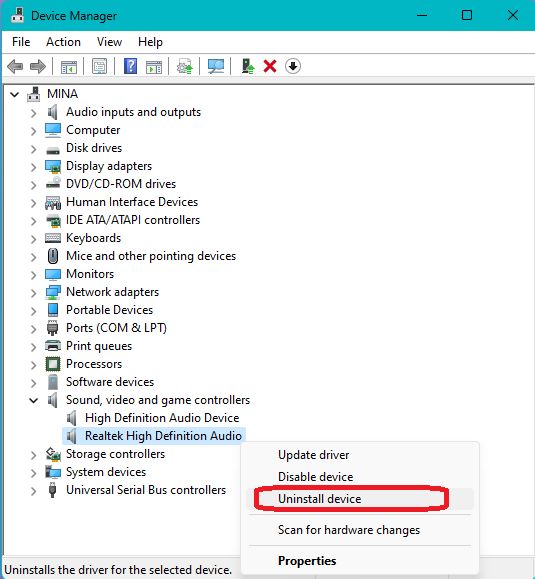Select the Human Interface Devices label

point(132,202)
